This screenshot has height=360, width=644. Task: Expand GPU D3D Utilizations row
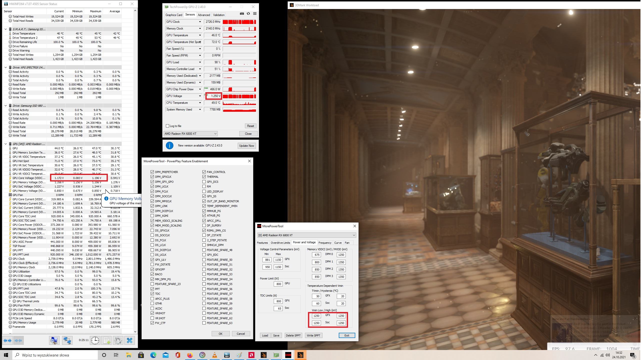pyautogui.click(x=10, y=284)
